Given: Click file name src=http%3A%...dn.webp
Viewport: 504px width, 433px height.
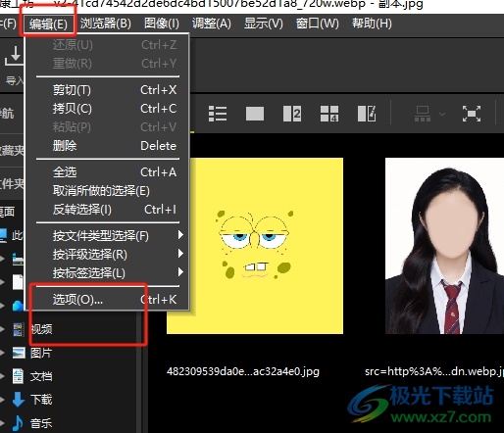Looking at the screenshot, I should [x=434, y=371].
